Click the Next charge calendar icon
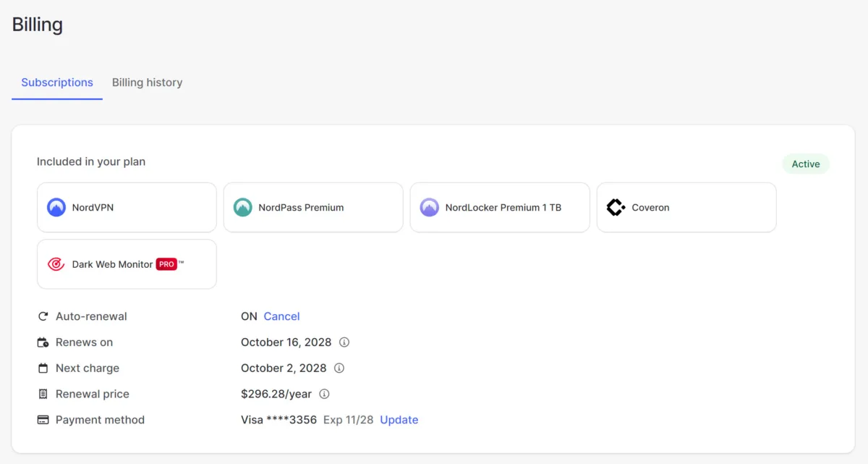 (43, 368)
